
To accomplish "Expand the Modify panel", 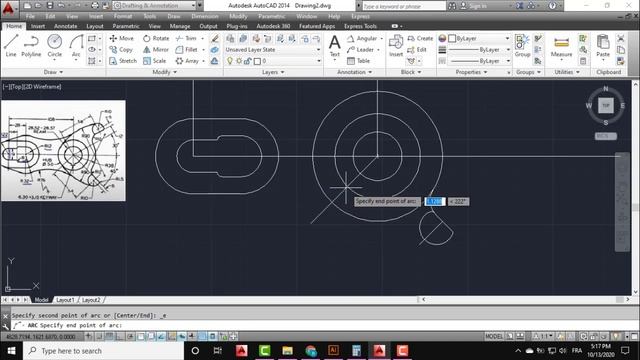I will tap(164, 72).
